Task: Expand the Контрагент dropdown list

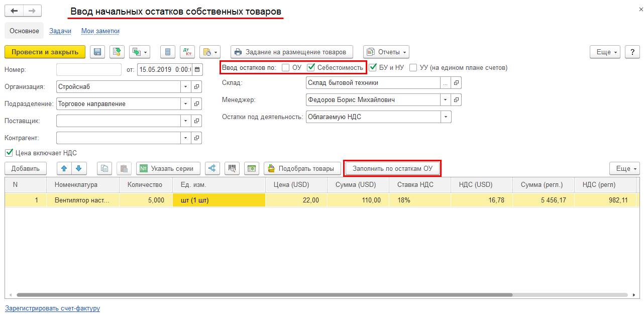Action: point(186,138)
